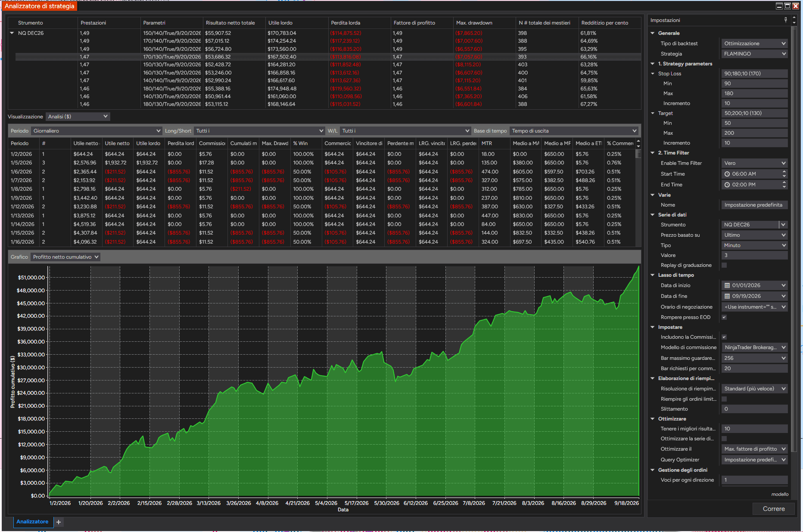
Task: Click the Correre run button
Action: [x=774, y=509]
